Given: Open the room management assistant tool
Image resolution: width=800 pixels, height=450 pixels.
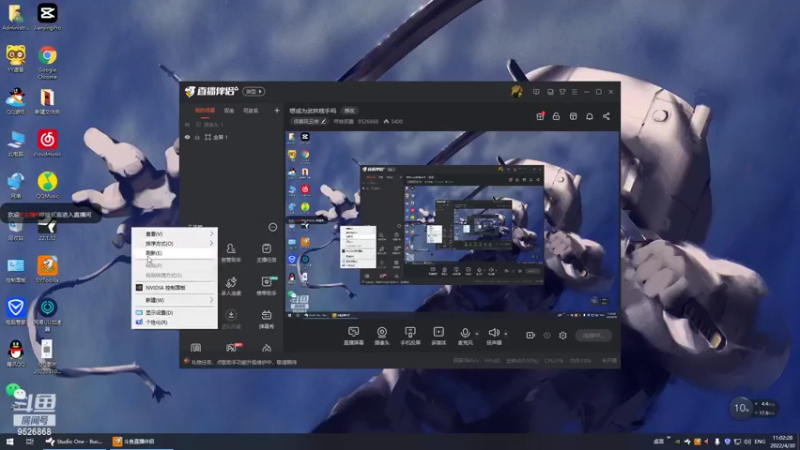Looking at the screenshot, I should 231,253.
